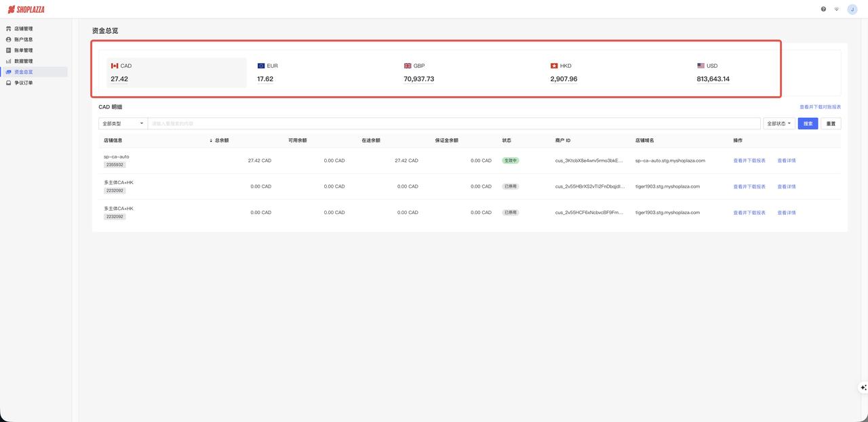This screenshot has height=422, width=868.
Task: Click the 可用余额 column header
Action: [x=298, y=140]
